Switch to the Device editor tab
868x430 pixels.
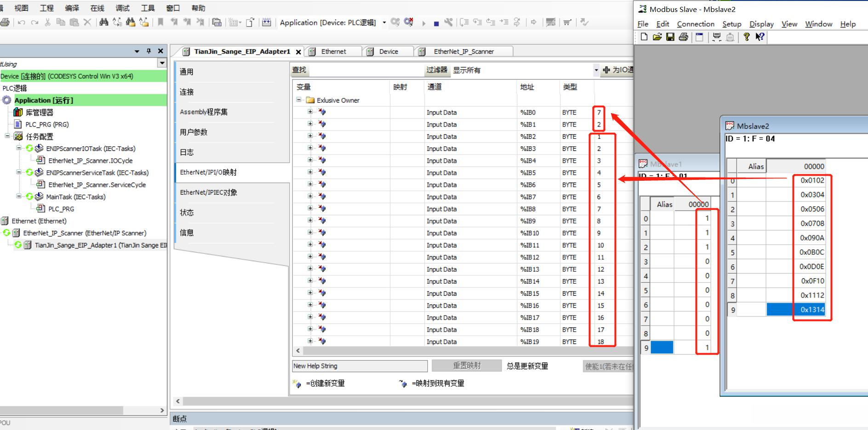click(388, 52)
